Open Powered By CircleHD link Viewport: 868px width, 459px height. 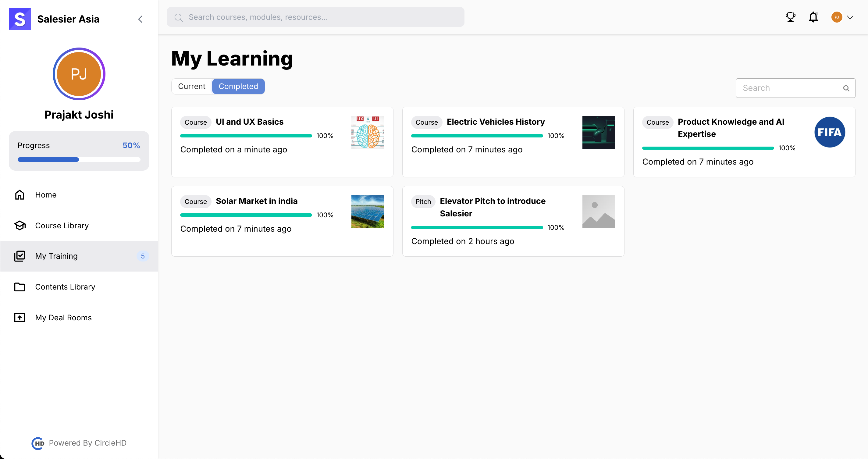pyautogui.click(x=87, y=443)
